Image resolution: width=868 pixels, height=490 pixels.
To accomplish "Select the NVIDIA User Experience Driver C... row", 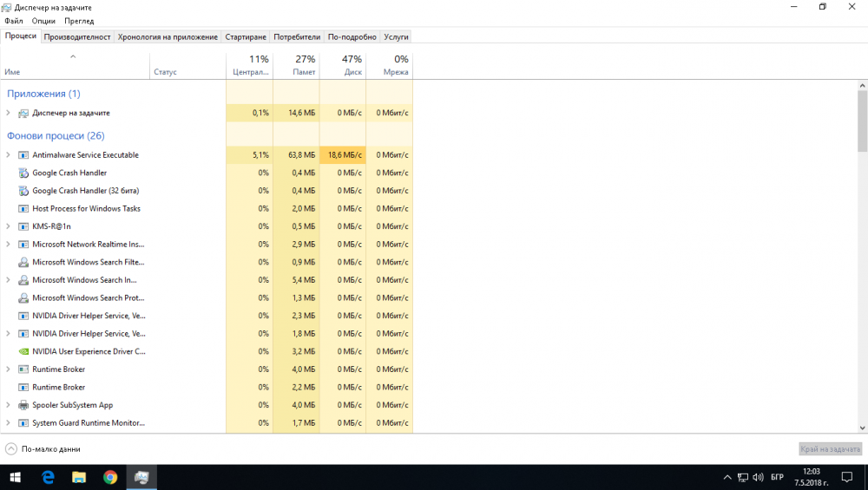I will point(207,351).
